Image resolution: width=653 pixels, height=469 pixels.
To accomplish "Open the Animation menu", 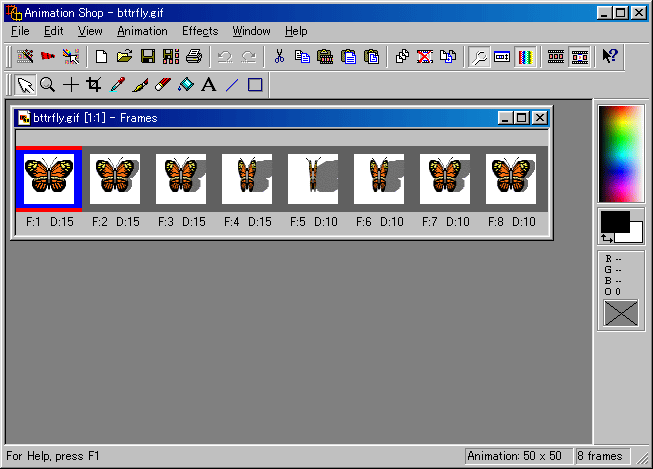I will click(x=142, y=31).
